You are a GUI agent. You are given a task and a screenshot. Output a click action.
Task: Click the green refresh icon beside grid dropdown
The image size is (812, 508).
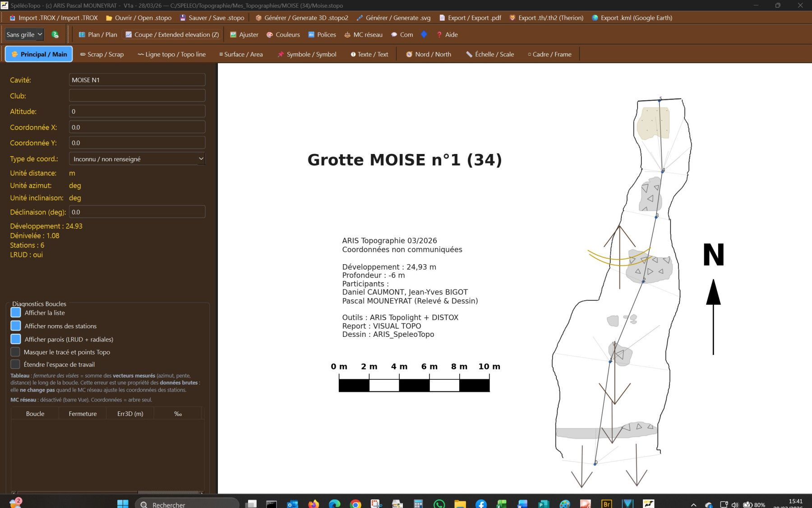(55, 35)
